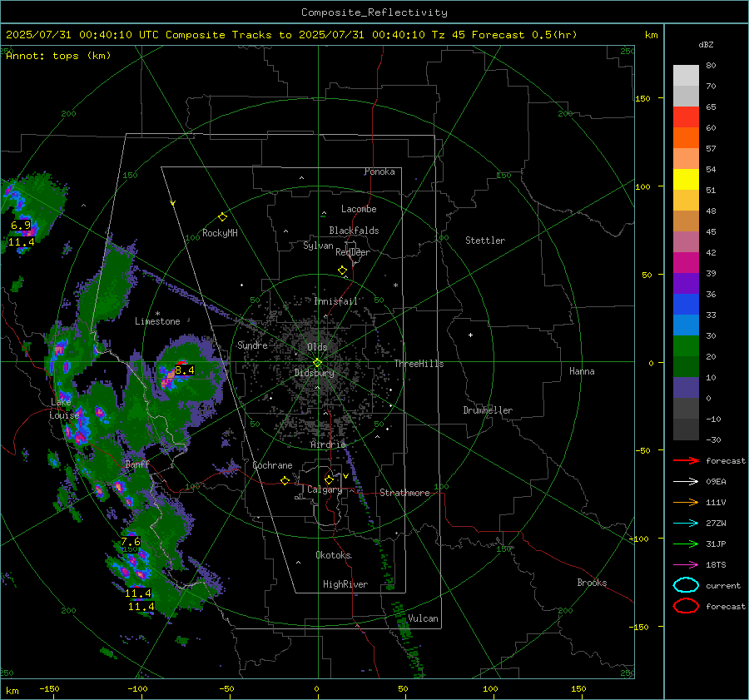
Task: Click the Lake Louise label
Action: tap(64, 409)
